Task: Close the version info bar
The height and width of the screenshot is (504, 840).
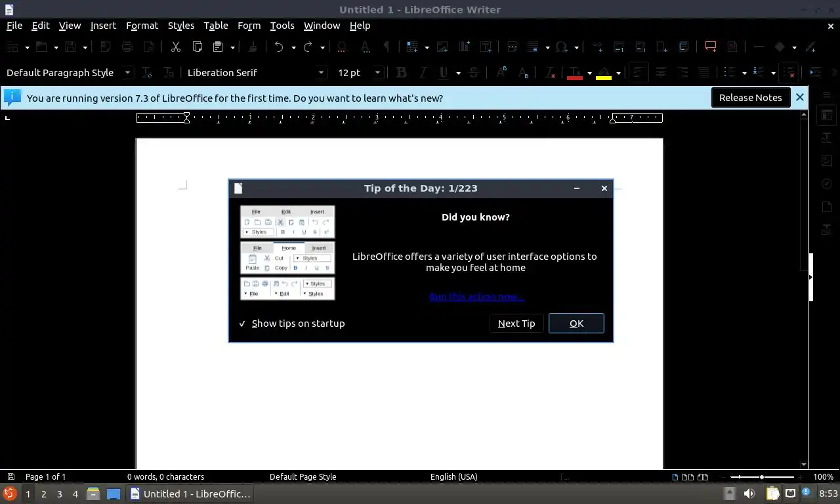Action: pos(799,98)
